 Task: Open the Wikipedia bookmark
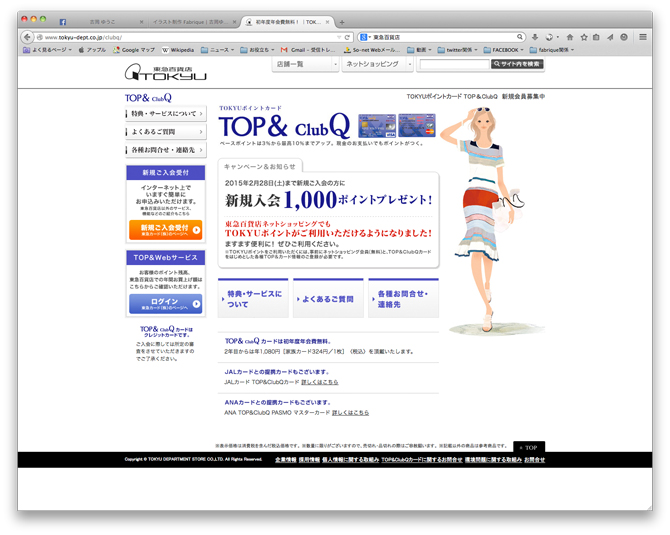[178, 50]
